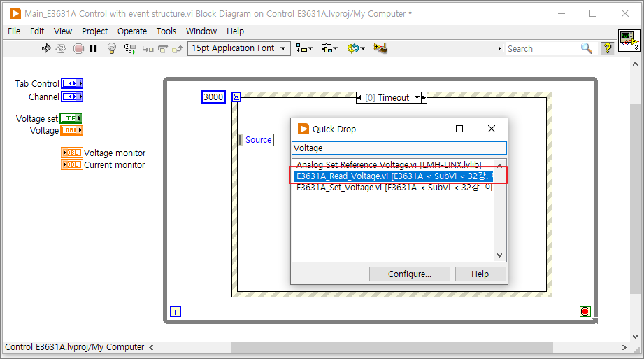Click Quick Drop list scroll down arrow
The width and height of the screenshot is (644, 359).
[499, 255]
